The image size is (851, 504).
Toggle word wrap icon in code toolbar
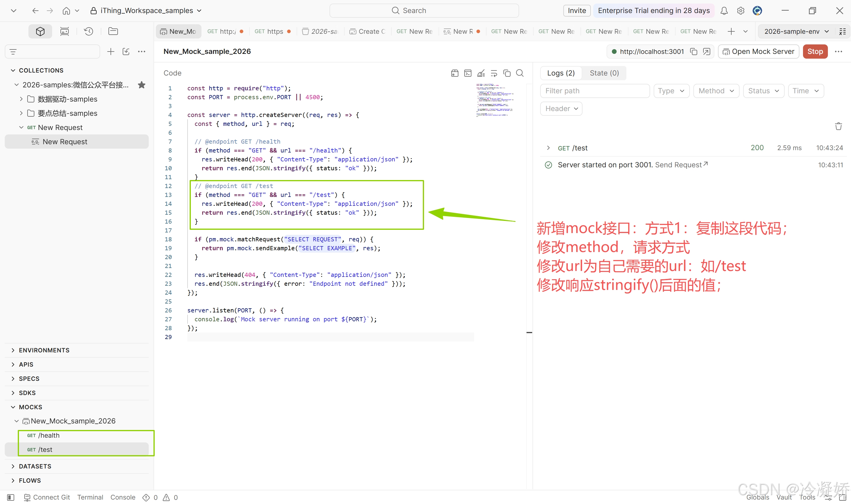pos(494,73)
